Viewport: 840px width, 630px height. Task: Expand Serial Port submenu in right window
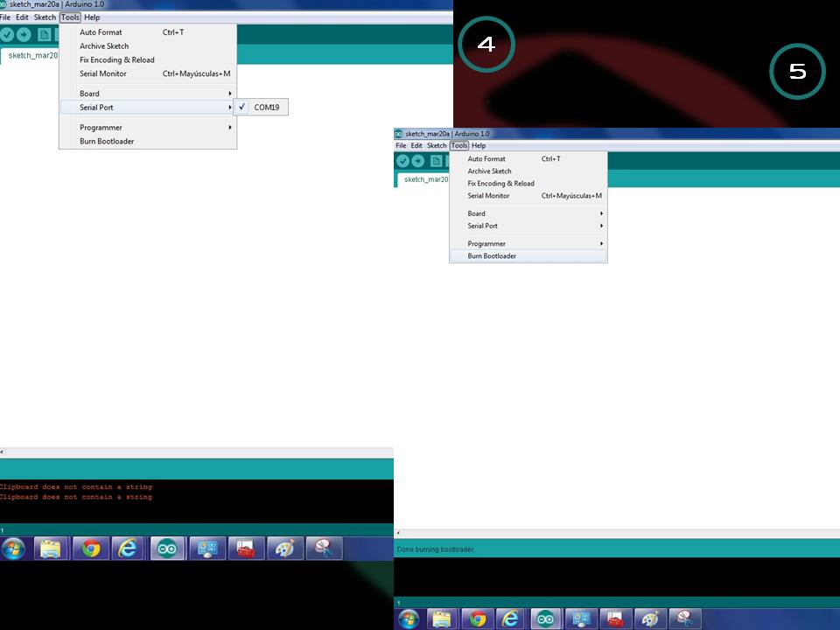tap(528, 226)
